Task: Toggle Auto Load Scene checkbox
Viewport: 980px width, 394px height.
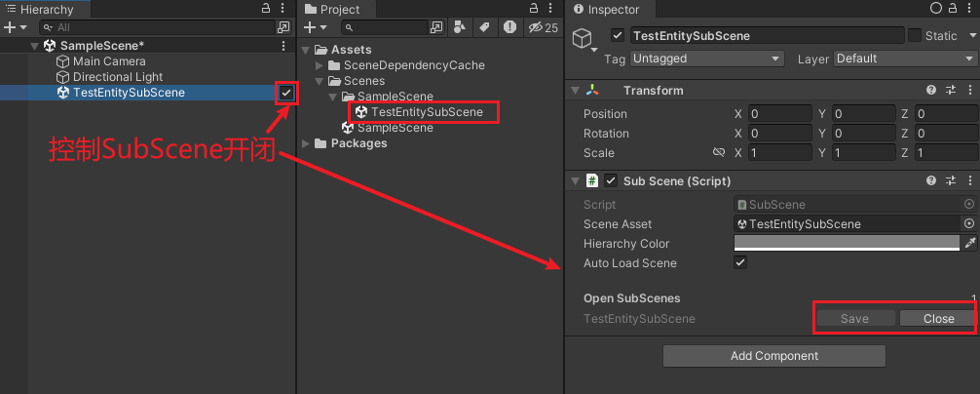Action: click(x=740, y=262)
